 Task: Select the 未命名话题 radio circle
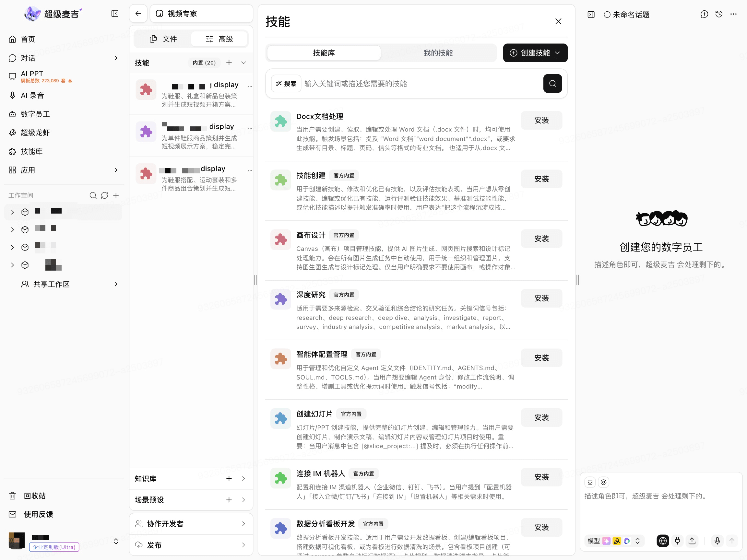click(x=607, y=15)
